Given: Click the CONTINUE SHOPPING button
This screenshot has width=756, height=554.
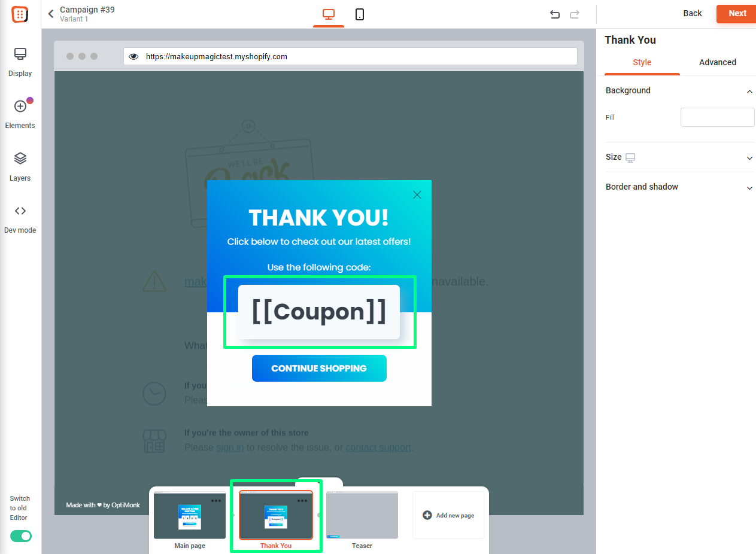Looking at the screenshot, I should click(319, 368).
